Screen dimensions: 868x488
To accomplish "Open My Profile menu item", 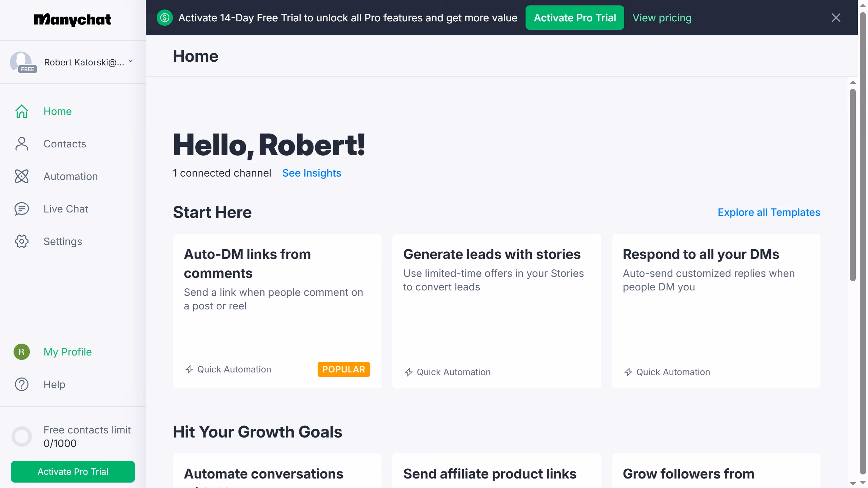I will (67, 352).
